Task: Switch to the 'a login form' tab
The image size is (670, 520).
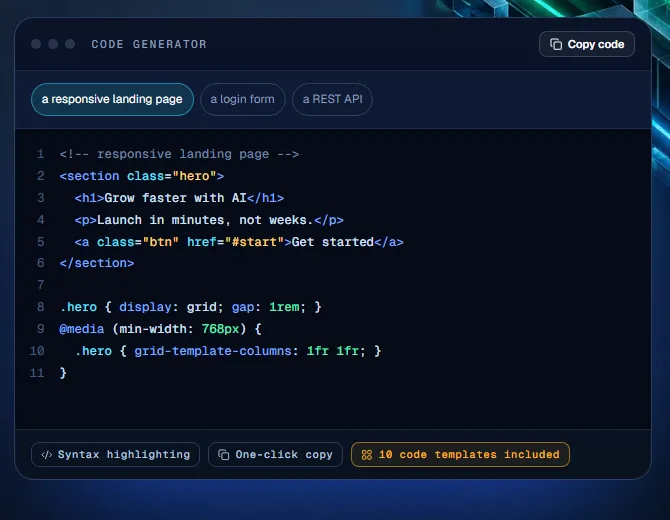Action: coord(242,99)
